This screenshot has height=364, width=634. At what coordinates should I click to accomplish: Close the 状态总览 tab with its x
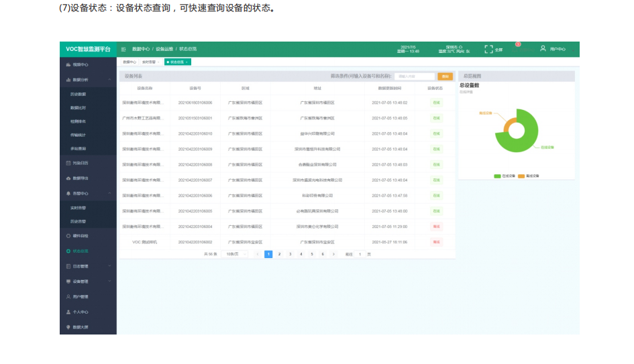tap(187, 62)
